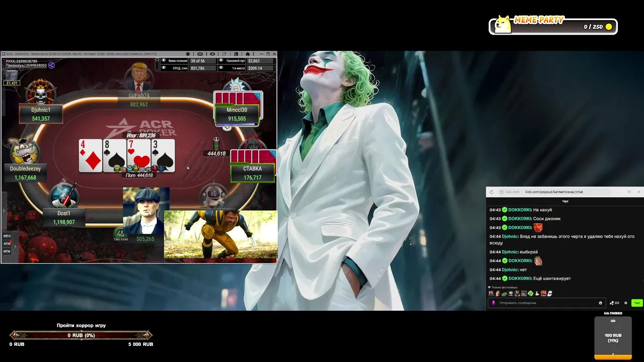Click the Meme Party doge icon
Image resolution: width=644 pixels, height=362 pixels.
tap(503, 25)
